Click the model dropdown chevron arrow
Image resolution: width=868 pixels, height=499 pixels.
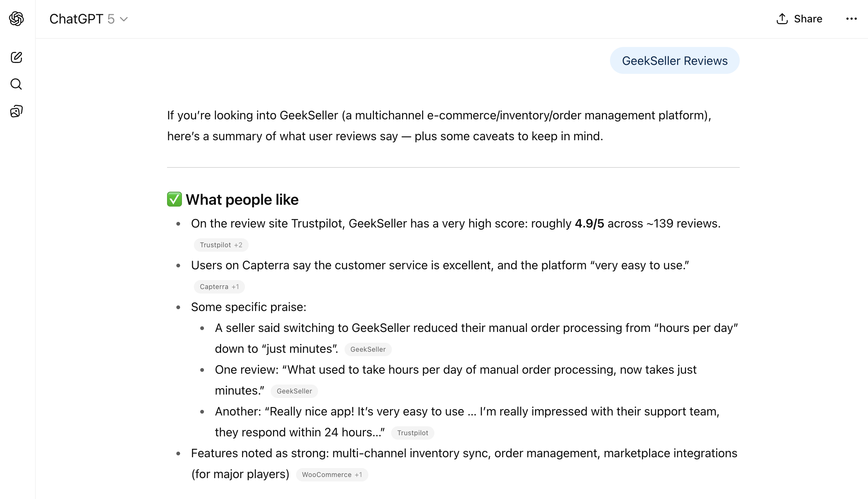(x=124, y=19)
